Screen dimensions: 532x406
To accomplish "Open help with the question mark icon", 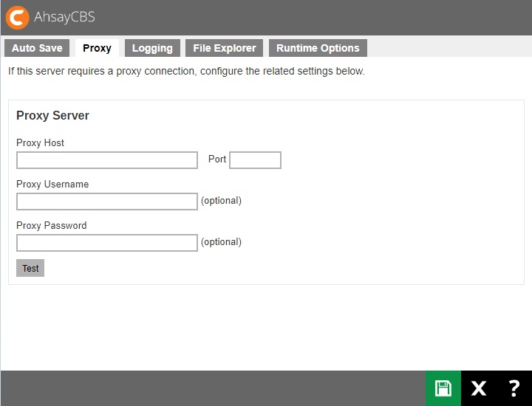I will pos(514,388).
